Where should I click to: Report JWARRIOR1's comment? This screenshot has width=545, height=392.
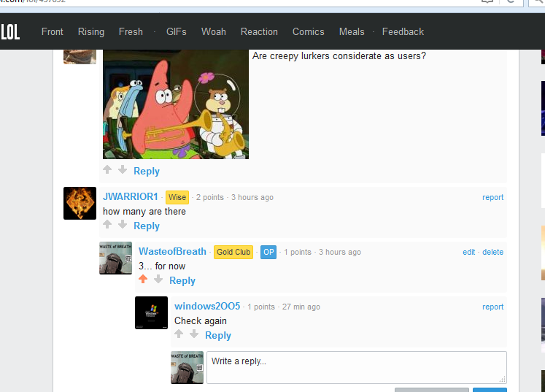point(492,197)
